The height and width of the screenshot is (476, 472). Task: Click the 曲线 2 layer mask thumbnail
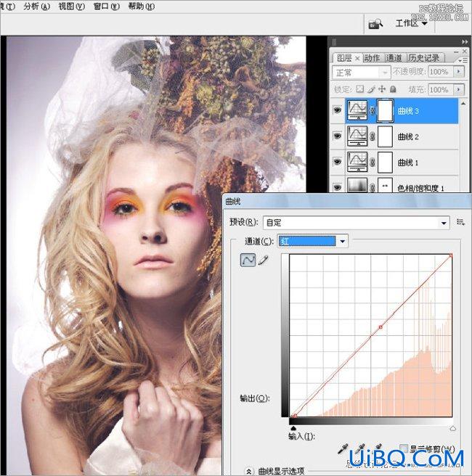click(x=385, y=136)
